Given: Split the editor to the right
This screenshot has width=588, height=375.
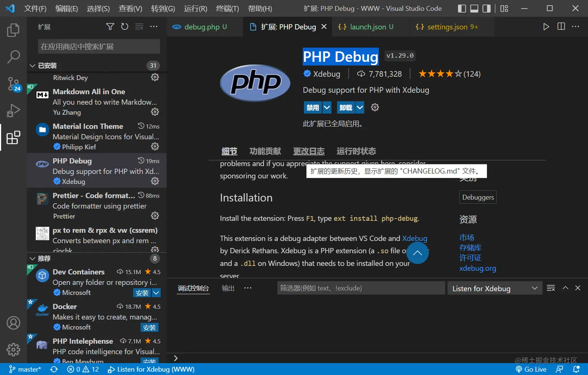Looking at the screenshot, I should point(561,26).
